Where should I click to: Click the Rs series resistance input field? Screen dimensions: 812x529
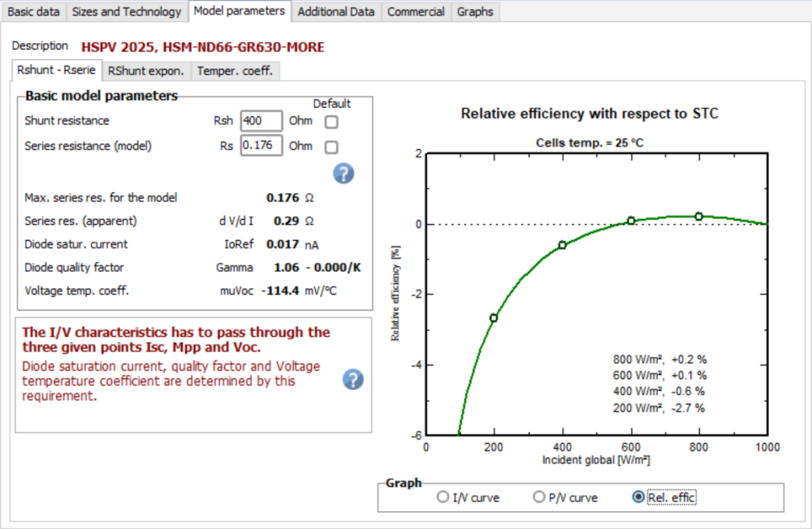tap(261, 146)
